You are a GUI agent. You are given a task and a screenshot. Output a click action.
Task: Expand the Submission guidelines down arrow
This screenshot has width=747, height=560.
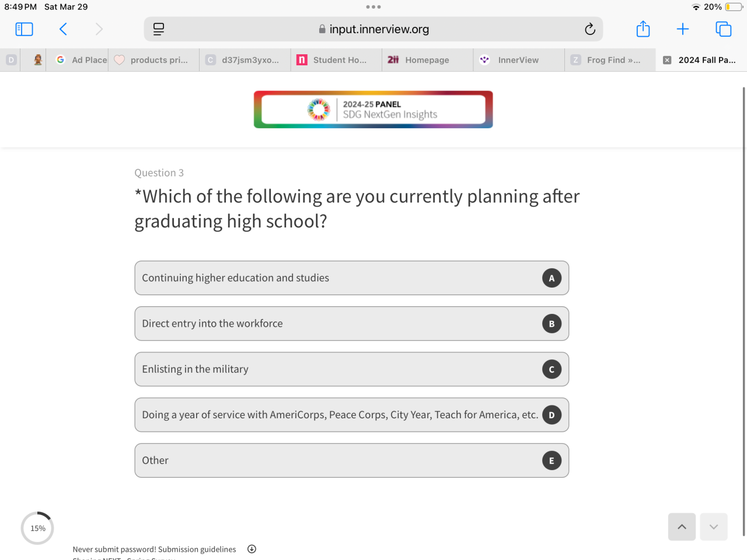click(252, 549)
